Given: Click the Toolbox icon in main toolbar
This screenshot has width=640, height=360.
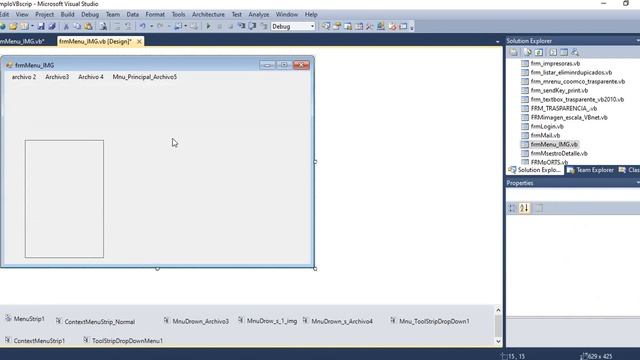Looking at the screenshot, I should [x=370, y=27].
